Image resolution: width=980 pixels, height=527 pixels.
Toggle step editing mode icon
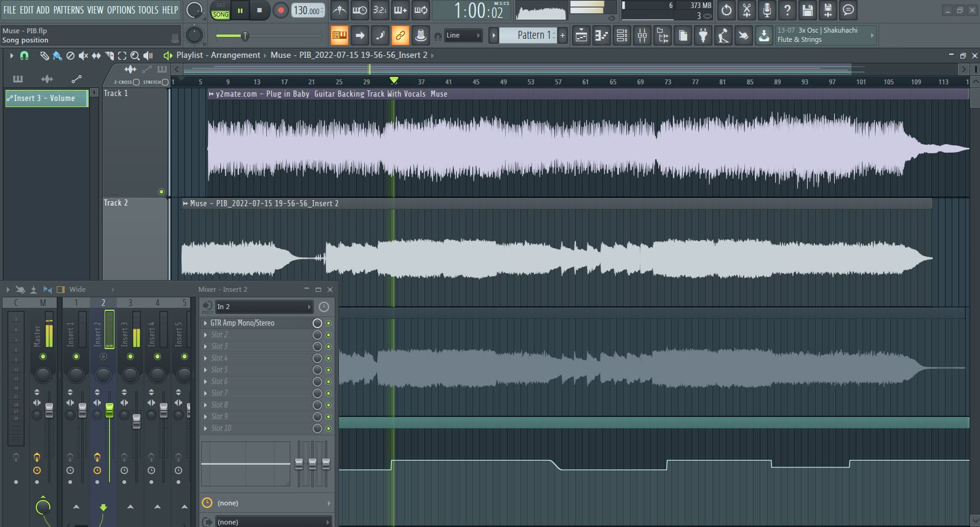[x=380, y=36]
